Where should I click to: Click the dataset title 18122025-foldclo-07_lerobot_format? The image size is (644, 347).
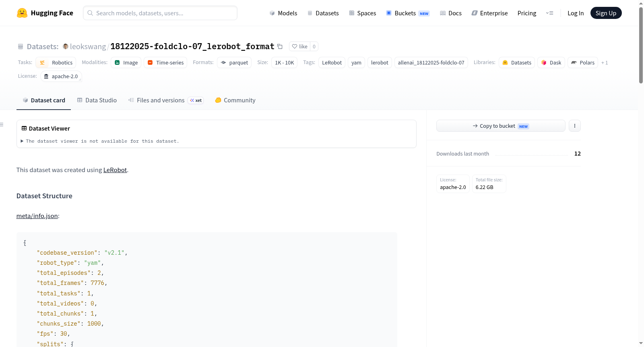pos(192,46)
